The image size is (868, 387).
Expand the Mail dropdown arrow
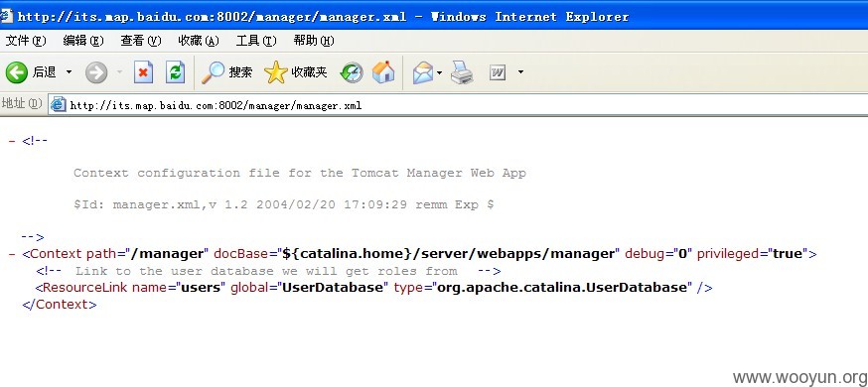[x=440, y=72]
